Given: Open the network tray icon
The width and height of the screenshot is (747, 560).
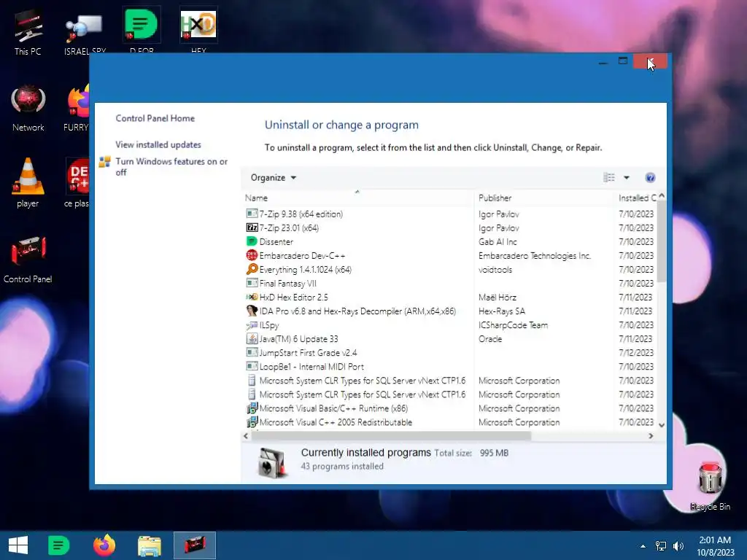Looking at the screenshot, I should click(x=661, y=546).
